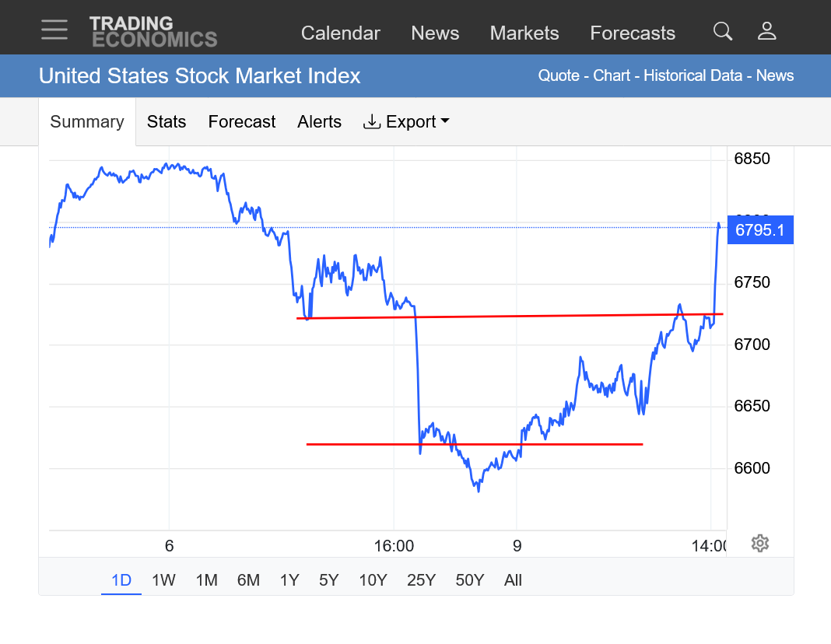Image resolution: width=831 pixels, height=644 pixels.
Task: Click the Trading Economics logo
Action: [x=153, y=32]
